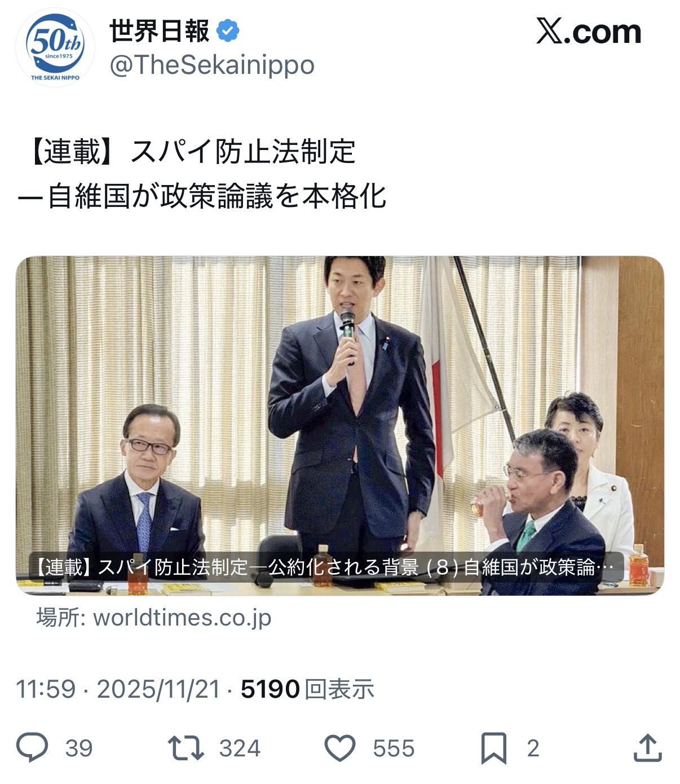The image size is (680, 784).
Task: View the 5190 回表示 view count
Action: coord(307,689)
